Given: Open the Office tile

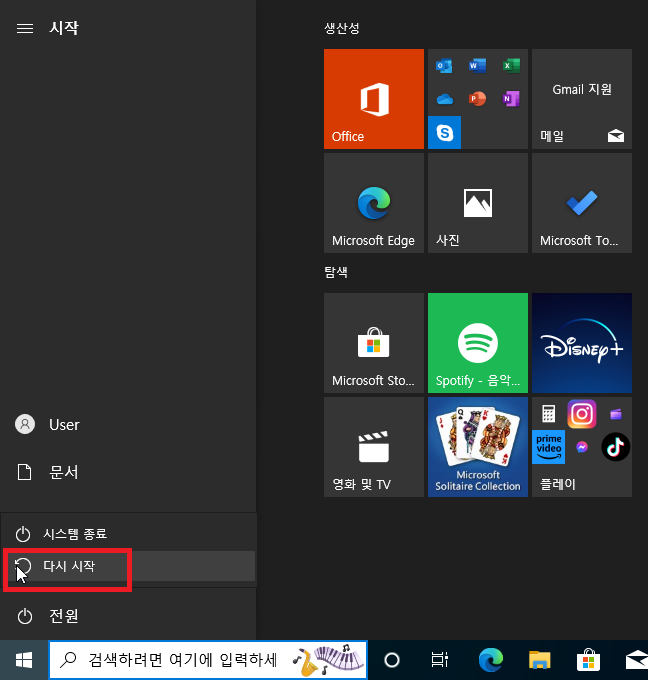Looking at the screenshot, I should 373,99.
